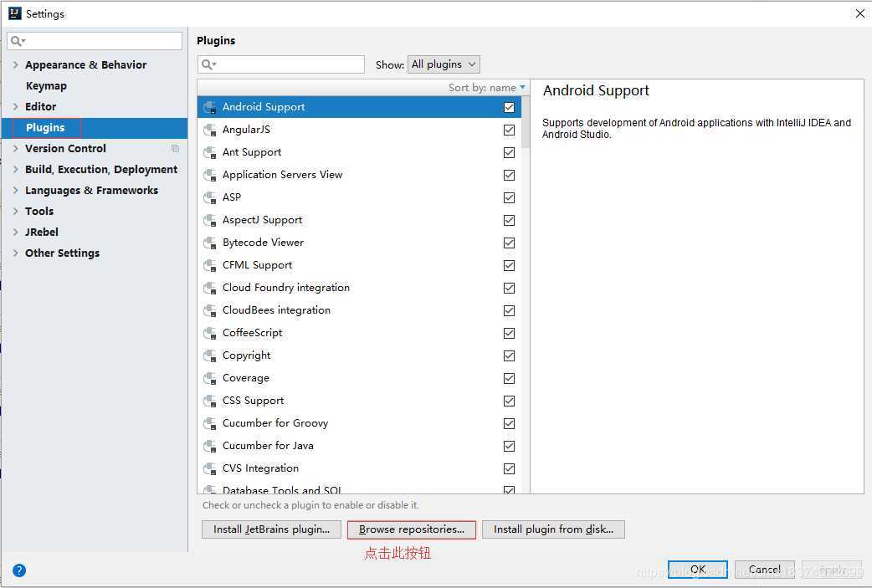
Task: Click the AngularJS plugin icon
Action: pos(210,130)
